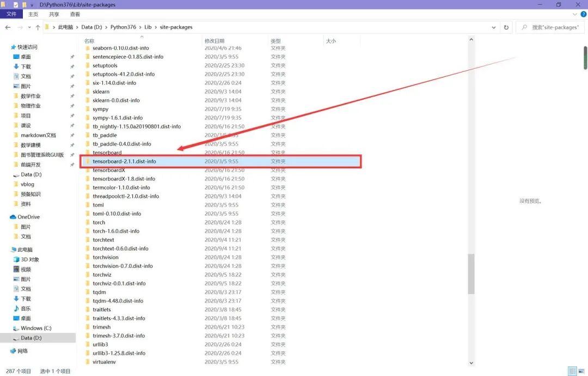Select 网络 in the navigation pane
This screenshot has height=376, width=588.
[22, 351]
